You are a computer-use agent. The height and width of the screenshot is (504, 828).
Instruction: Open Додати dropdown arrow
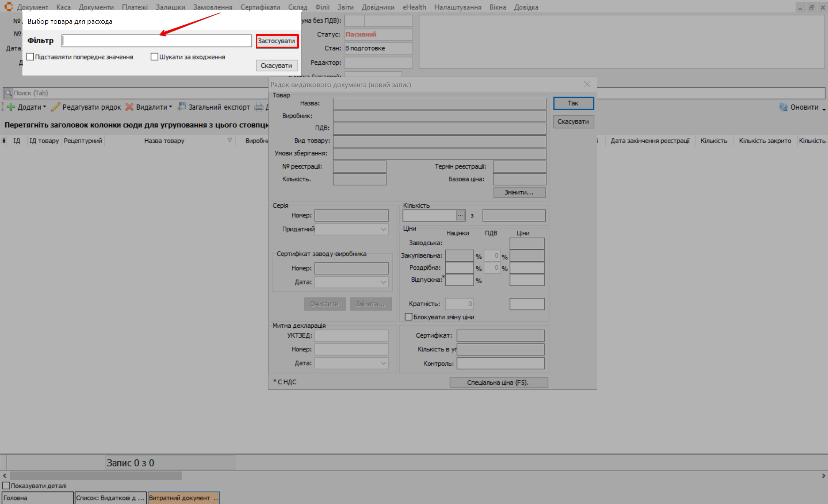click(44, 107)
